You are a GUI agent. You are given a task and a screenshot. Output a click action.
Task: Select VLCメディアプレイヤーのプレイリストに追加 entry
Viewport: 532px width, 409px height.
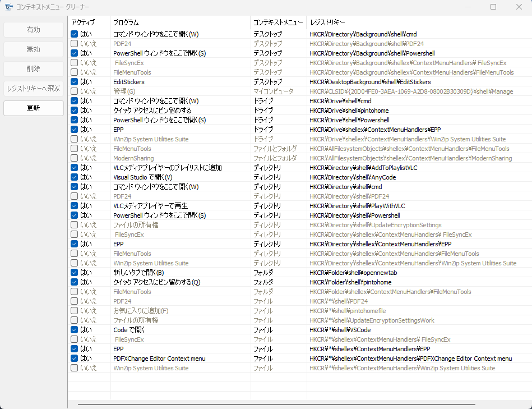pyautogui.click(x=168, y=168)
